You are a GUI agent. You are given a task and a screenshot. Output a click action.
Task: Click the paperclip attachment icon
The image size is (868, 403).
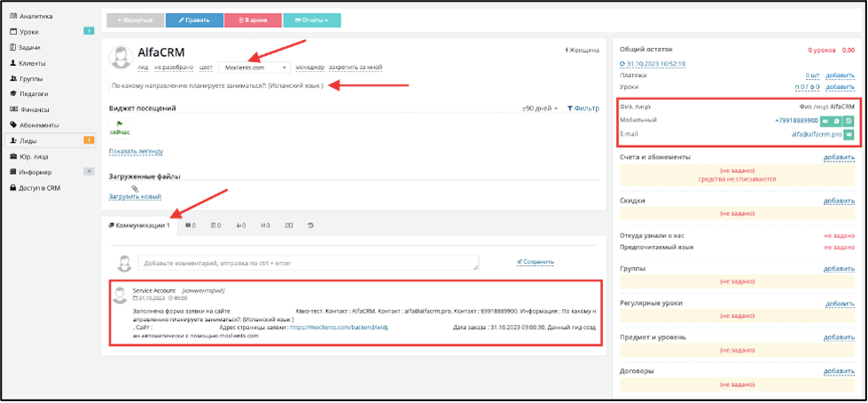coord(135,189)
